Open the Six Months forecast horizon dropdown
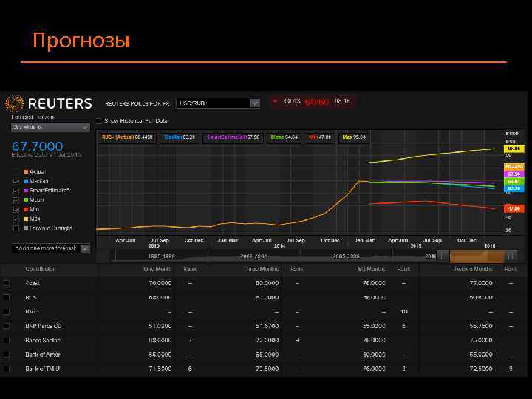 (x=50, y=127)
